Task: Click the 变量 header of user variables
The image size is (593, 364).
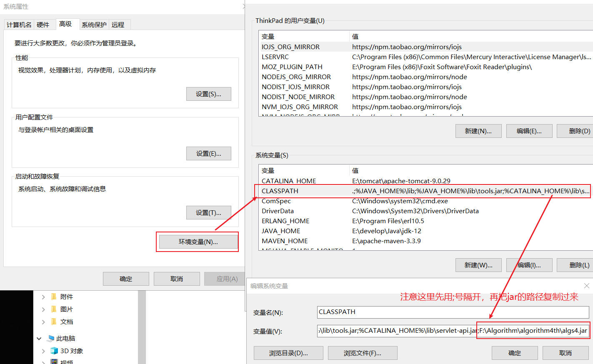Action: pyautogui.click(x=304, y=36)
